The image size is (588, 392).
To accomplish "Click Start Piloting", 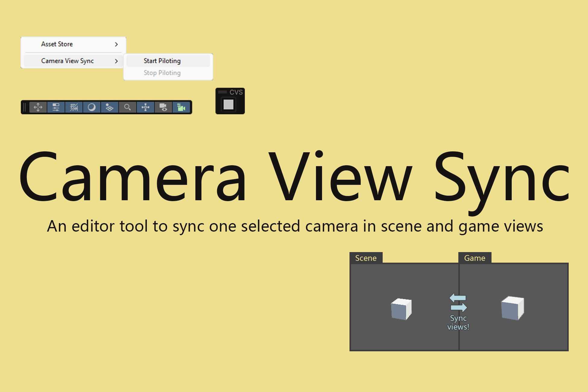I will pos(162,61).
